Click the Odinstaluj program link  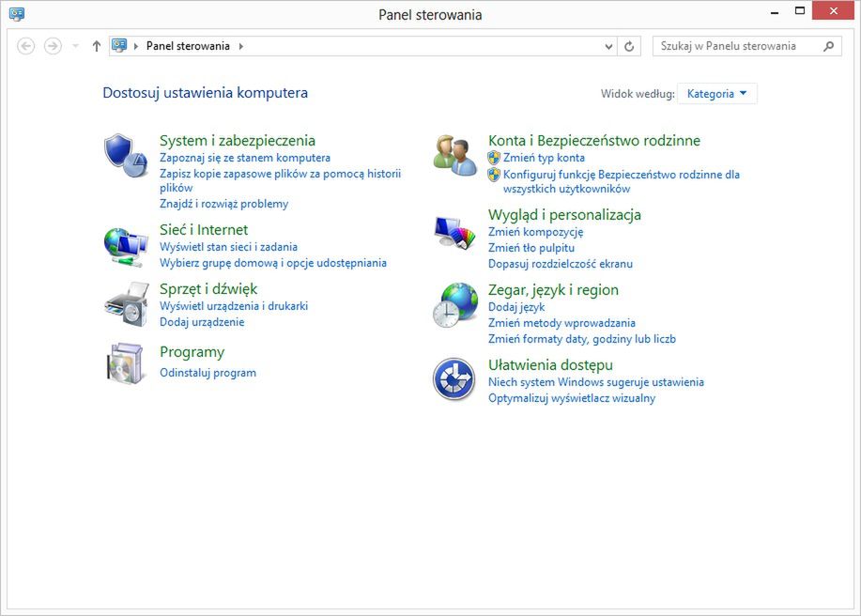coord(208,373)
